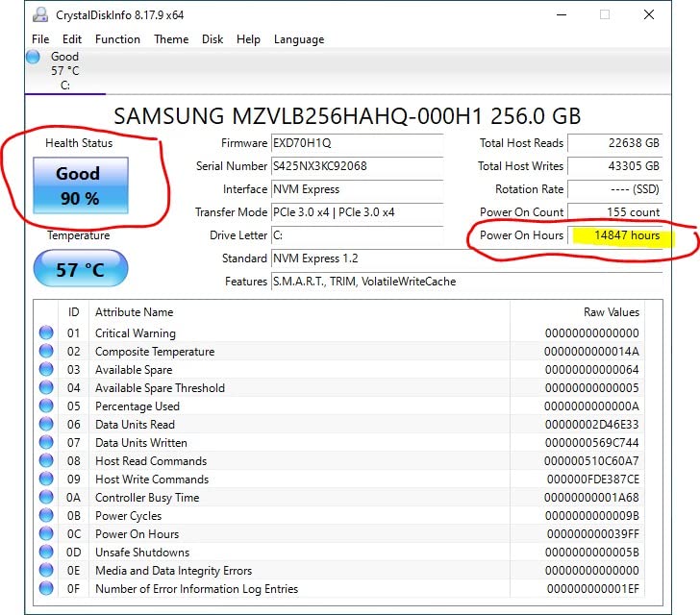700x615 pixels.
Task: Click the status orb for Error Information Log Entries
Action: [46, 589]
